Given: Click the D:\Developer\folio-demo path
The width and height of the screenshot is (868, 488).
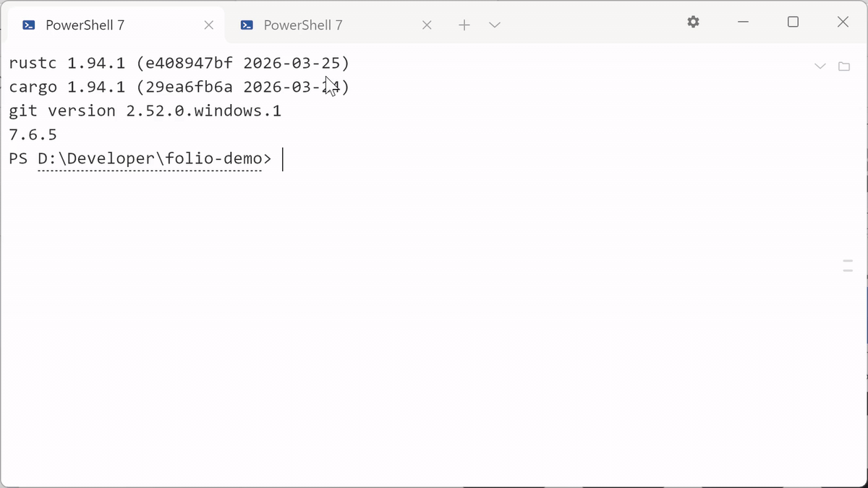Looking at the screenshot, I should pos(150,159).
